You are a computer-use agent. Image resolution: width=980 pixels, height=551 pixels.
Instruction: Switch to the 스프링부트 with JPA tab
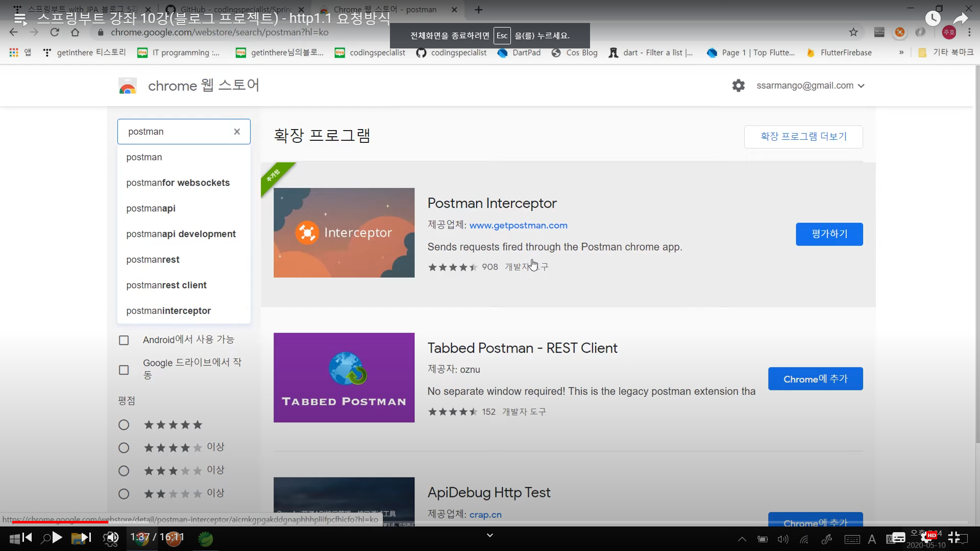click(82, 10)
